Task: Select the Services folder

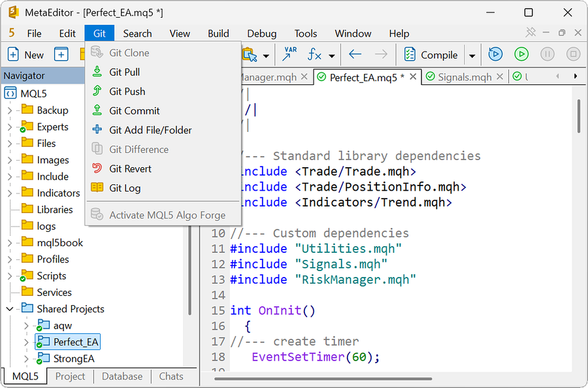Action: click(x=54, y=293)
